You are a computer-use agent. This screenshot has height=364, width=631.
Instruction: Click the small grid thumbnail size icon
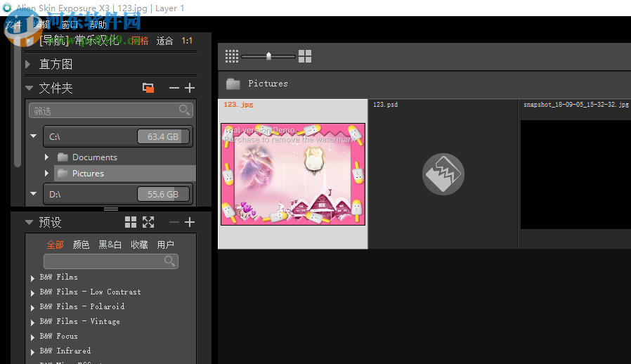pos(232,56)
